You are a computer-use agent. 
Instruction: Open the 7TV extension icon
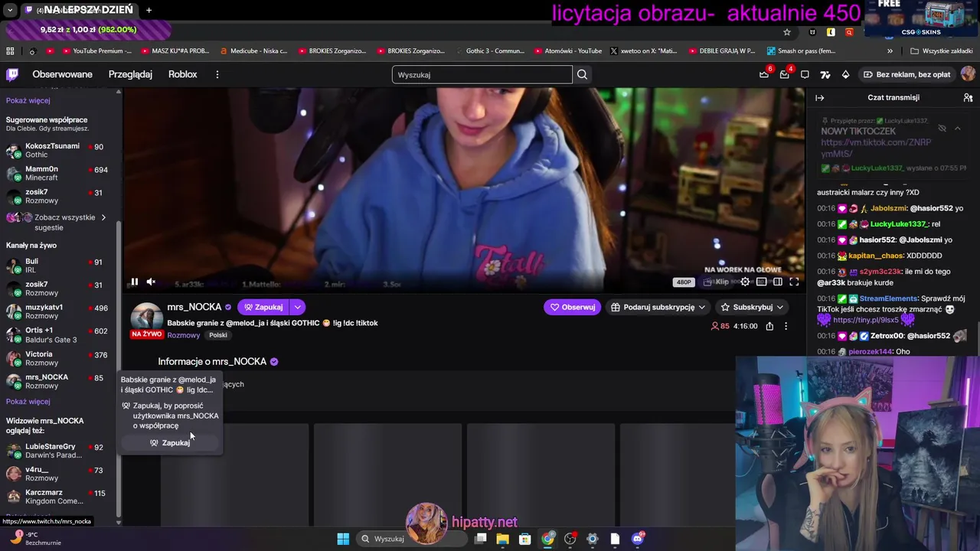pos(825,74)
